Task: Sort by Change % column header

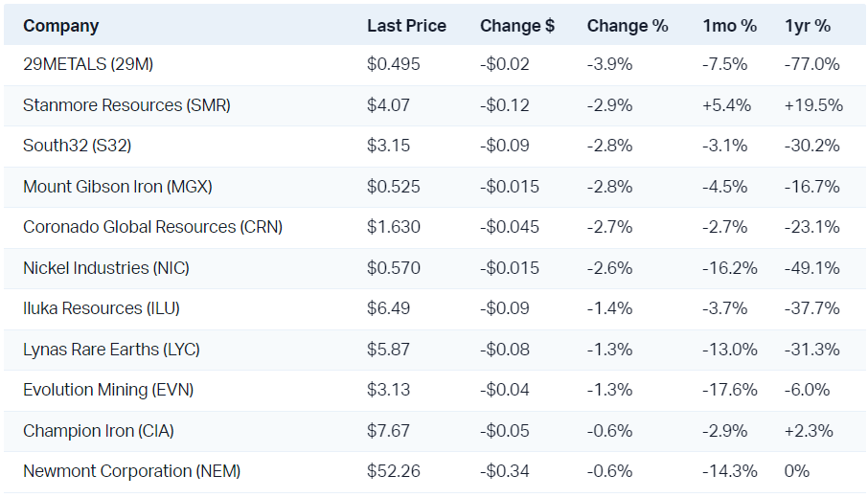Action: 628,26
